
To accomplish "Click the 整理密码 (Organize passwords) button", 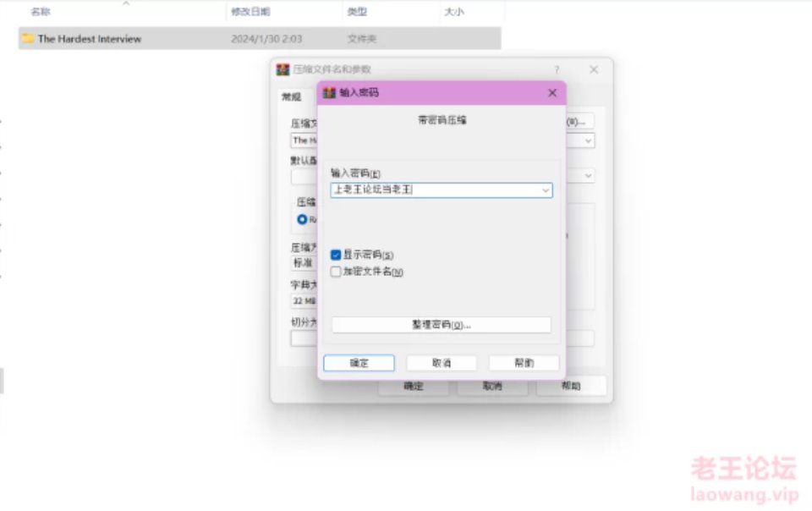I will click(441, 325).
